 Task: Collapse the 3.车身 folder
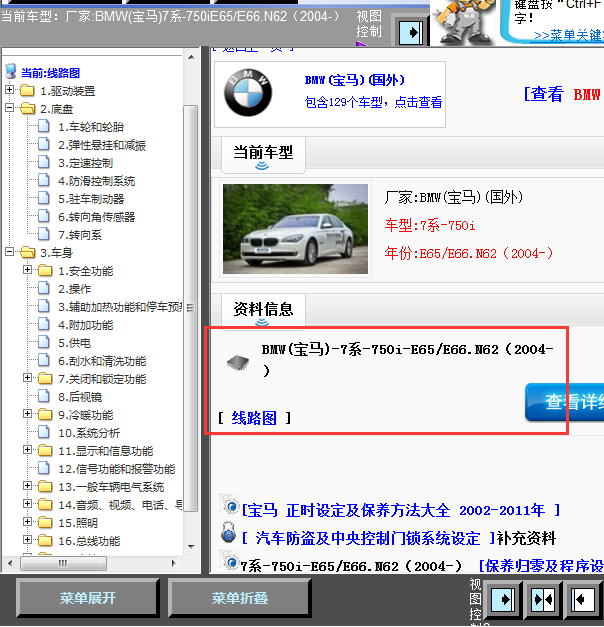[x=10, y=252]
